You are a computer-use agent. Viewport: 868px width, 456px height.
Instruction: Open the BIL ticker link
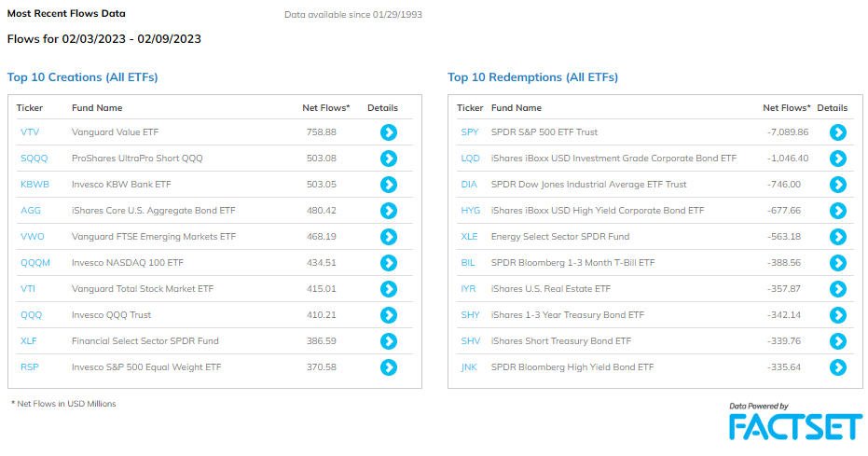[468, 263]
